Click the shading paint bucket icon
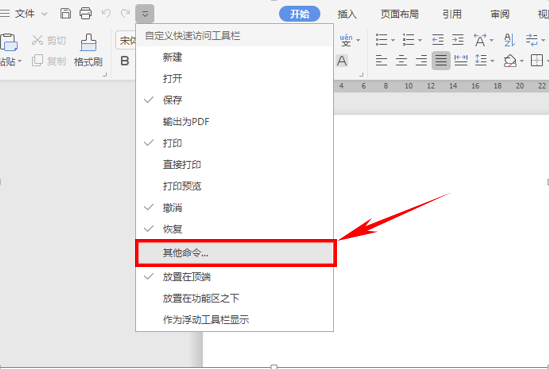The height and width of the screenshot is (369, 549). click(510, 61)
